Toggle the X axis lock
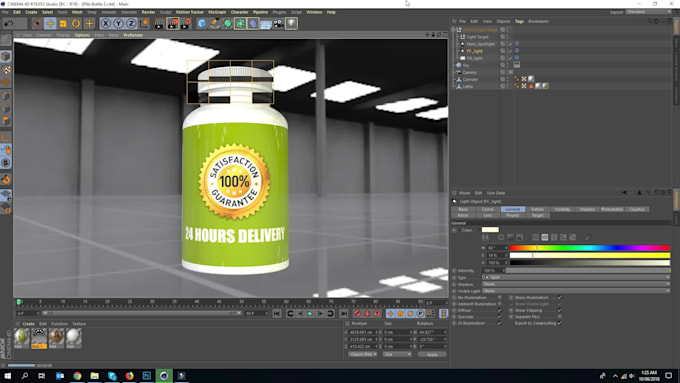 pos(105,23)
